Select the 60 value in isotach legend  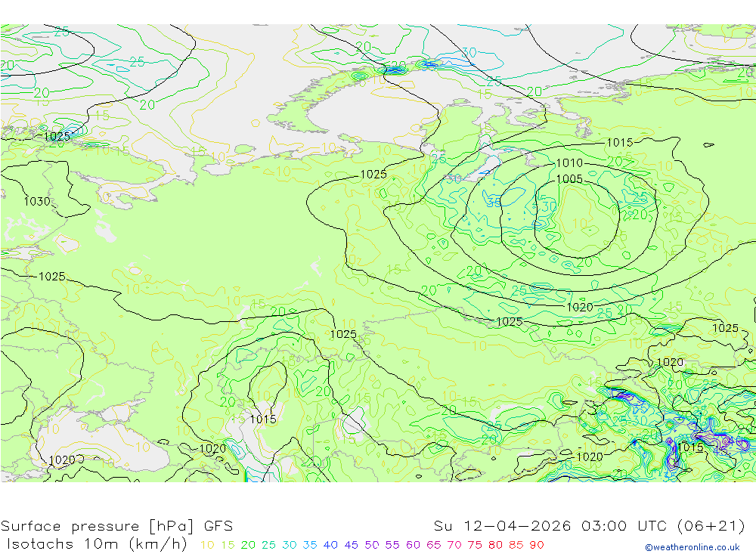tap(414, 545)
